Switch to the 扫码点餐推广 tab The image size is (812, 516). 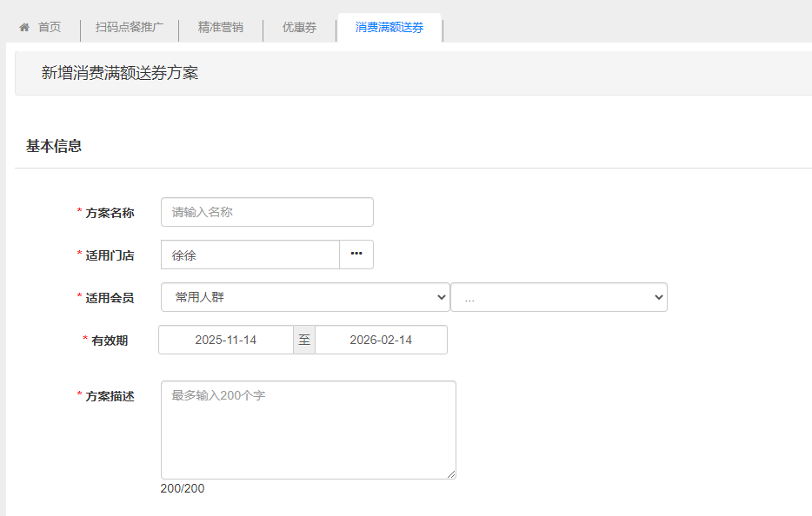tap(129, 28)
